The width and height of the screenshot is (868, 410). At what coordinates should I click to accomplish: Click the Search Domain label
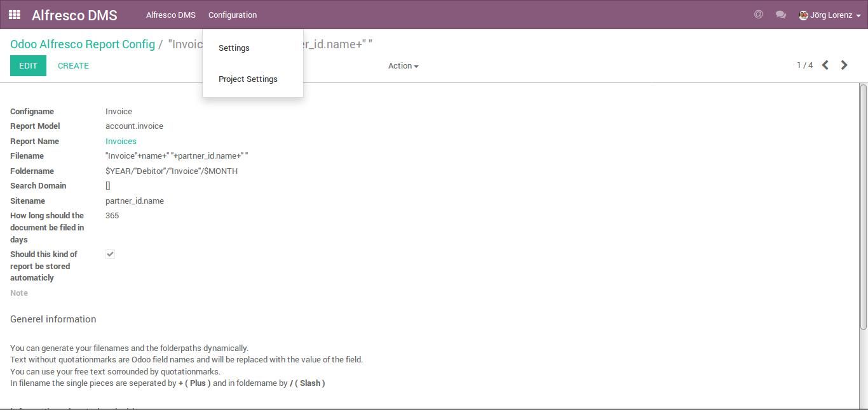coord(38,186)
